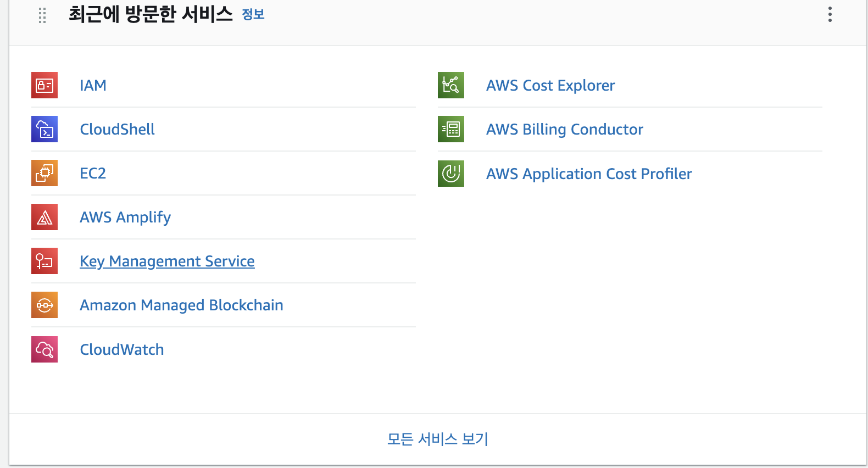Click the AWS Cost Explorer chart icon
This screenshot has width=868, height=468.
click(451, 85)
